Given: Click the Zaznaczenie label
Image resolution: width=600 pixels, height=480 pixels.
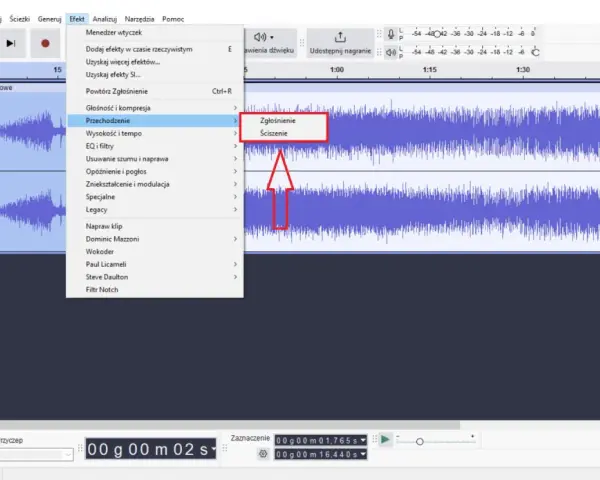Looking at the screenshot, I should pyautogui.click(x=250, y=438).
